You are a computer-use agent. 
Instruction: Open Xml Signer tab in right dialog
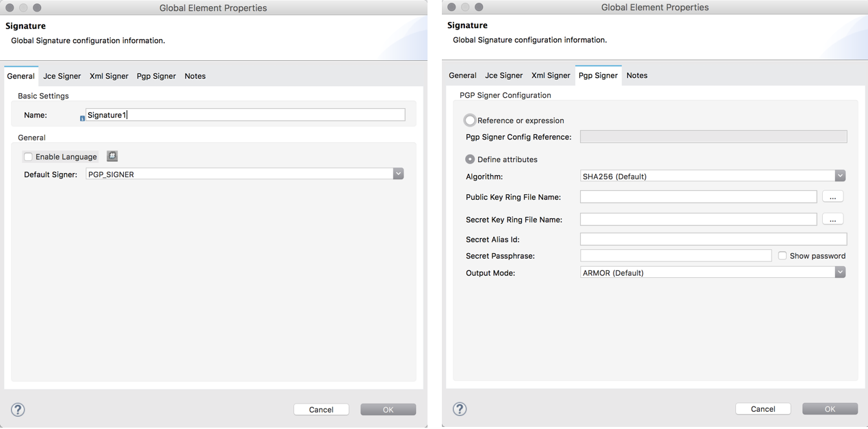click(551, 75)
